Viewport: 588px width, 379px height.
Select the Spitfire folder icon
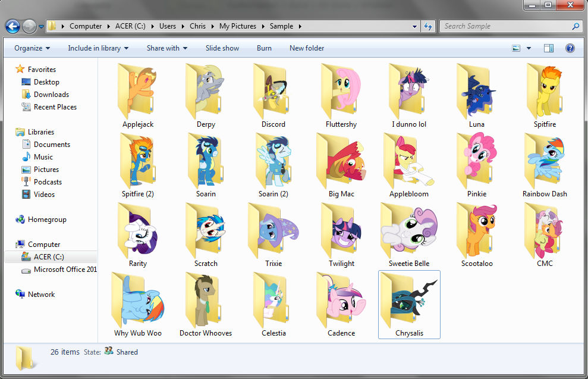545,91
